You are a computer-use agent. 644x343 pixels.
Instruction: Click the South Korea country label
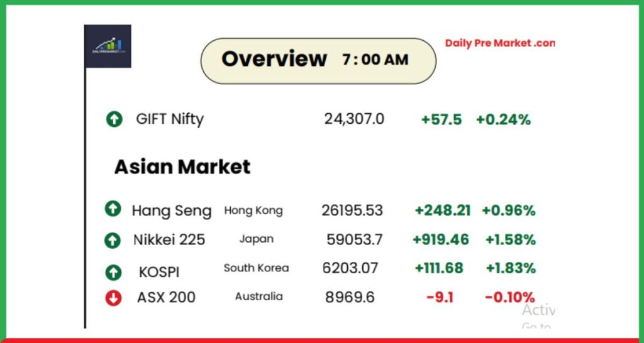point(256,268)
